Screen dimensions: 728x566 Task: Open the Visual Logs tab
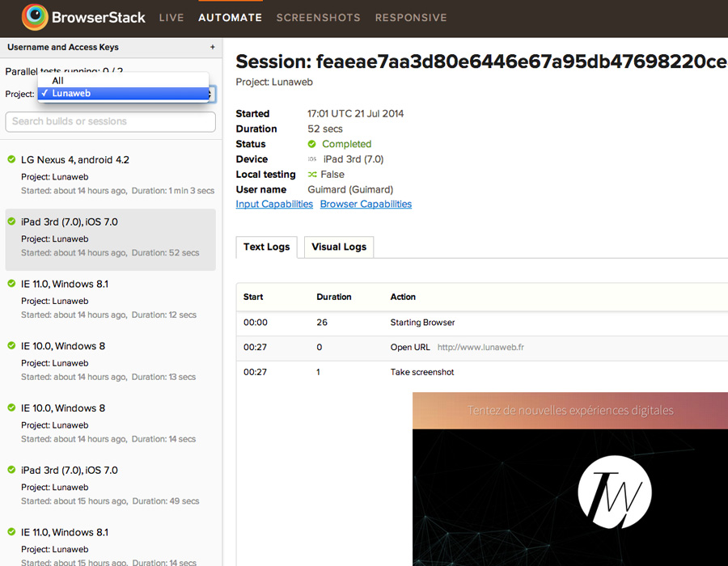point(339,247)
